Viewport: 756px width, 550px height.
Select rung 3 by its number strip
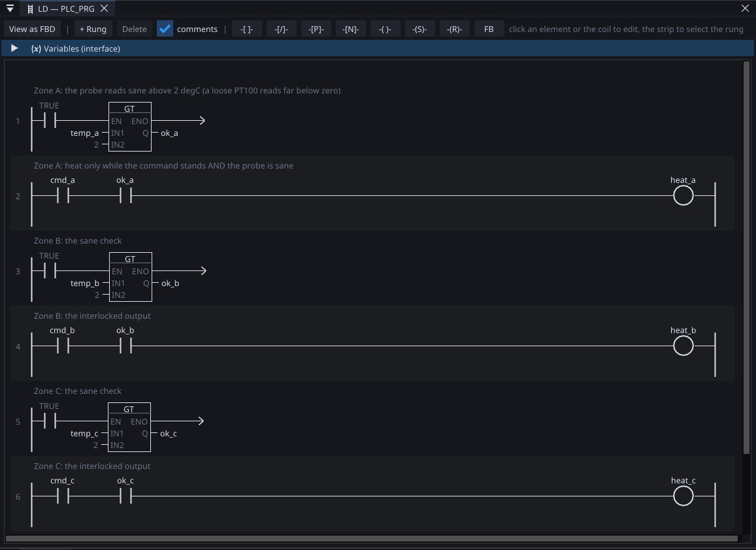[x=18, y=271]
